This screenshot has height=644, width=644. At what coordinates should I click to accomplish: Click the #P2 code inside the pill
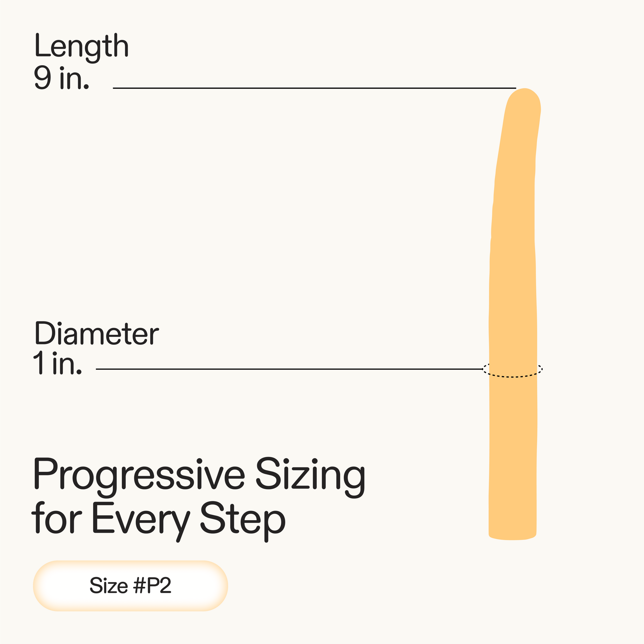tap(152, 586)
